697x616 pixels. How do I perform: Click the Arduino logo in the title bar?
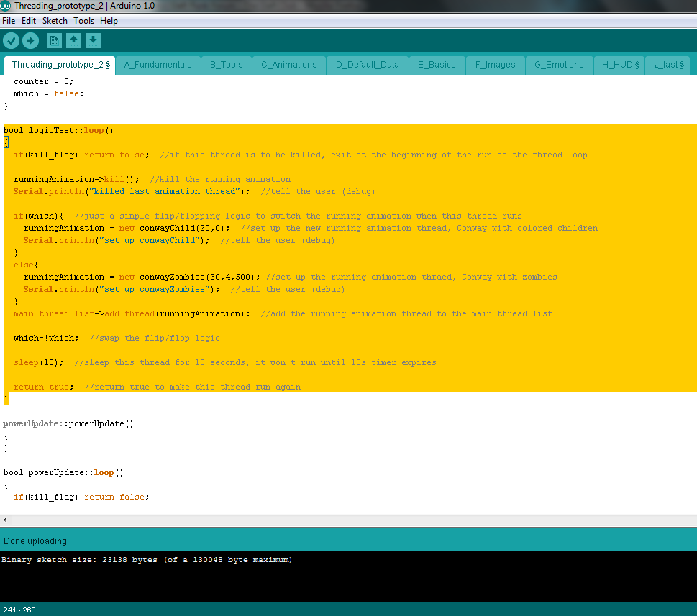pos(5,6)
